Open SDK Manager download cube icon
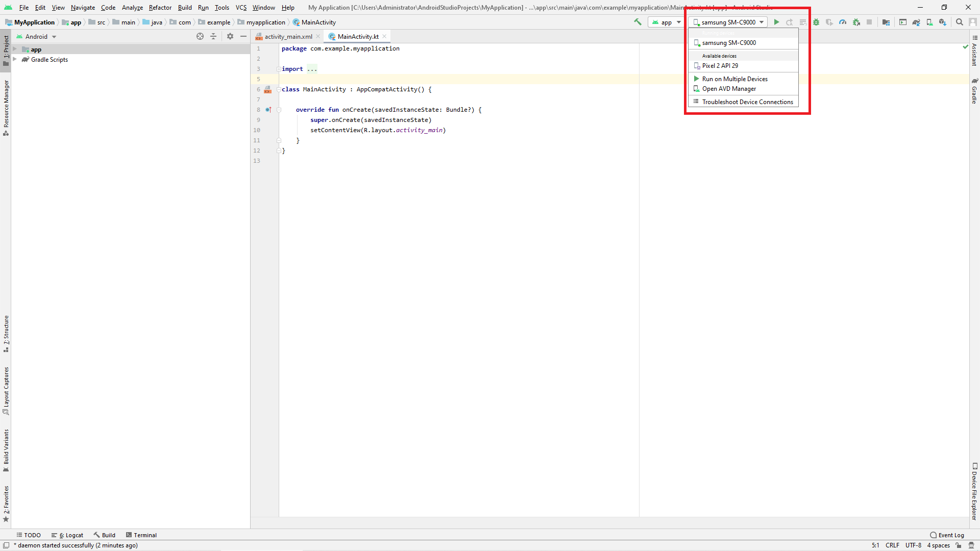The width and height of the screenshot is (980, 551). point(943,22)
